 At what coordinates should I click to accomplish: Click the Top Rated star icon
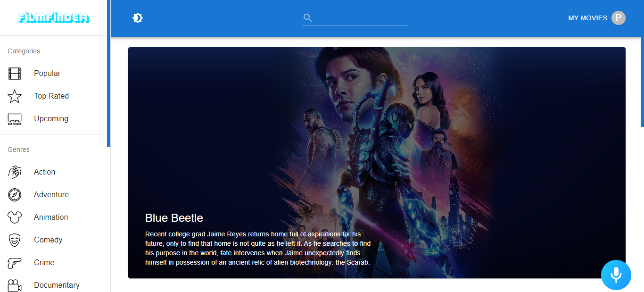tap(15, 96)
